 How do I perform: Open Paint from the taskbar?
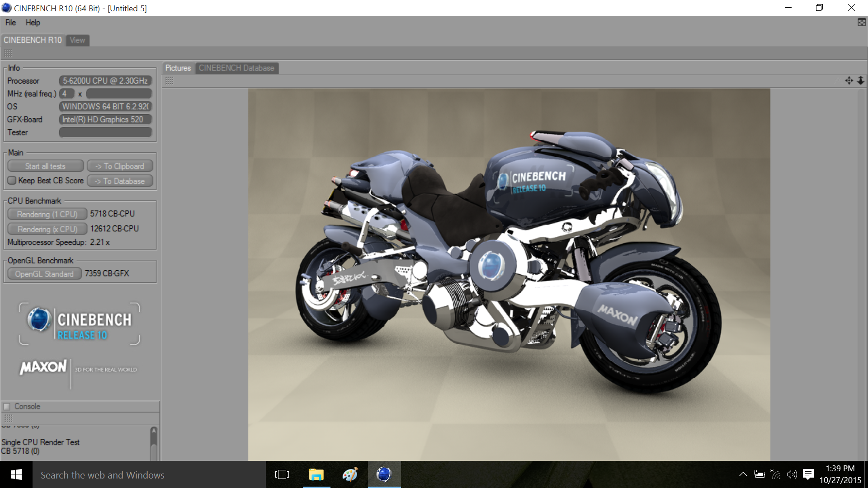tap(349, 474)
